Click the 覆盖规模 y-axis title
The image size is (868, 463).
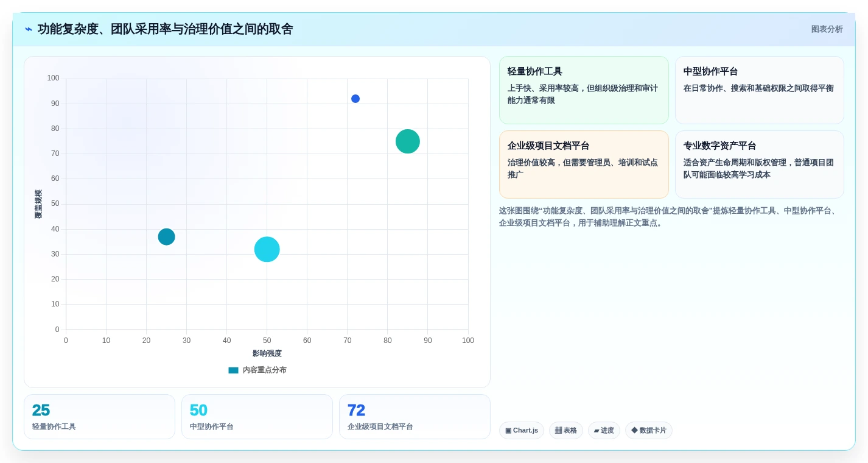(38, 204)
